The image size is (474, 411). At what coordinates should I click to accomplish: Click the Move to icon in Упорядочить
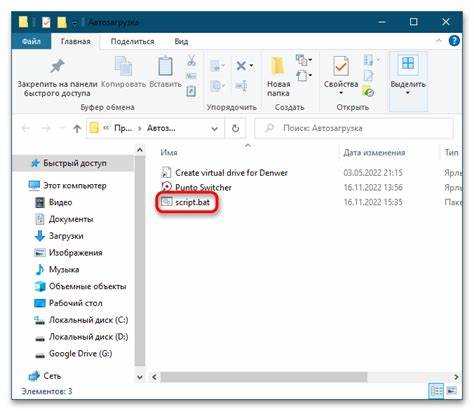coord(216,66)
